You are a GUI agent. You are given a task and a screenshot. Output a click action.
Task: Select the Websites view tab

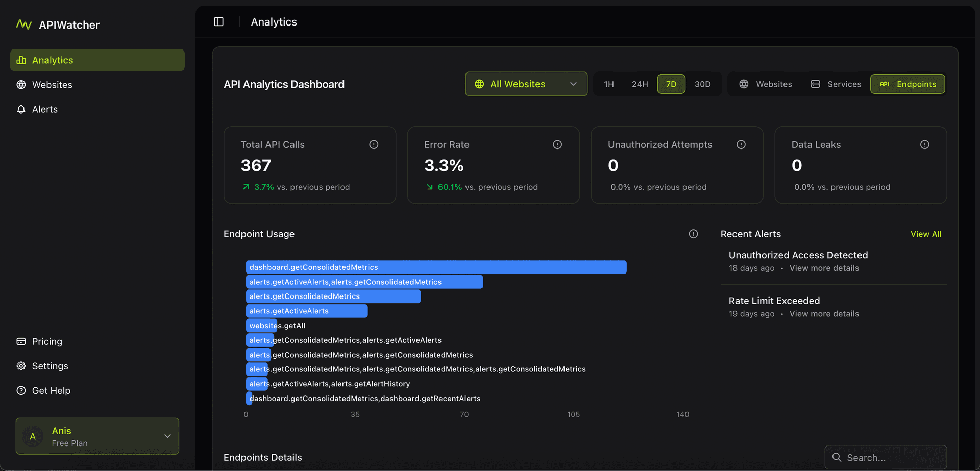click(766, 84)
